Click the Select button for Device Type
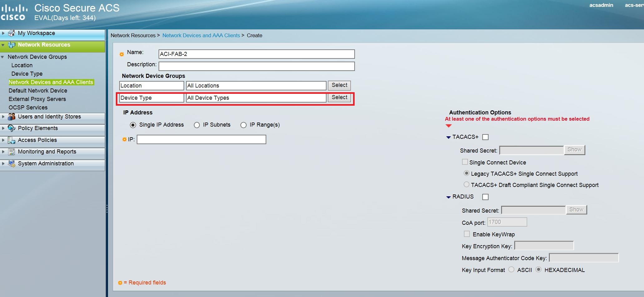 pos(339,98)
